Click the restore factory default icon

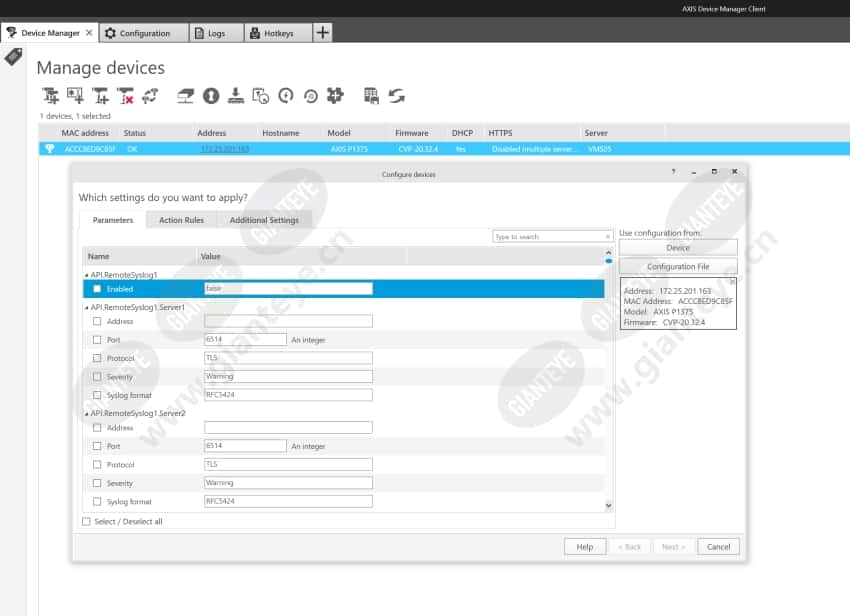click(x=311, y=97)
